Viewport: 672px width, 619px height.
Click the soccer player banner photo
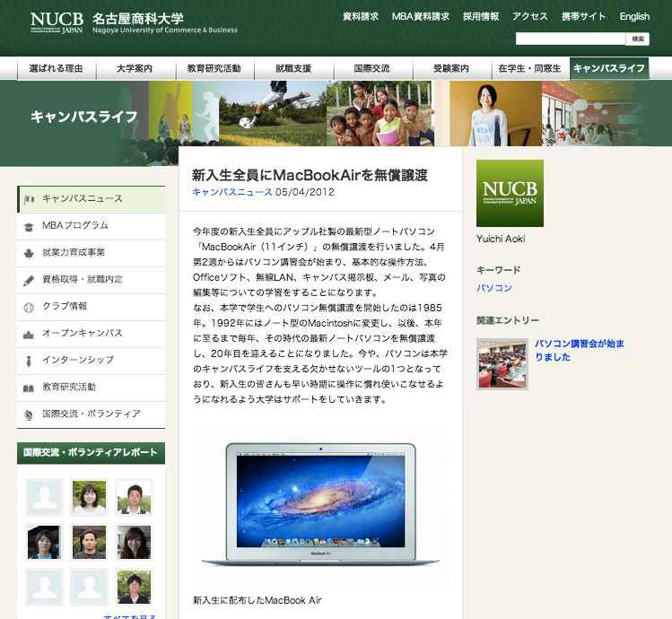click(273, 114)
